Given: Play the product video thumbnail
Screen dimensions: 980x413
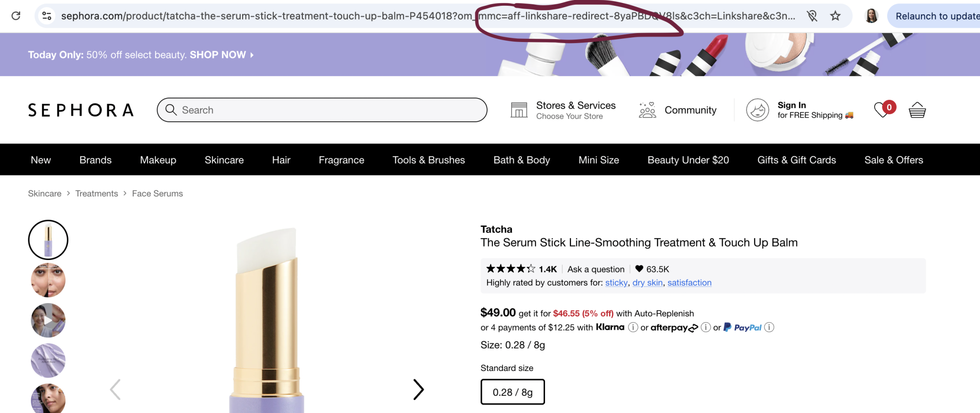Looking at the screenshot, I should (48, 320).
